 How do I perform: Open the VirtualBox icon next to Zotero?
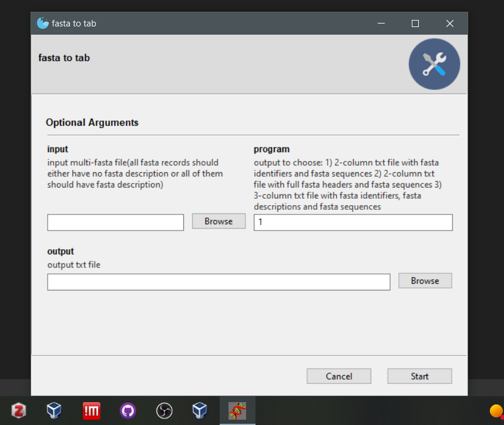54,410
